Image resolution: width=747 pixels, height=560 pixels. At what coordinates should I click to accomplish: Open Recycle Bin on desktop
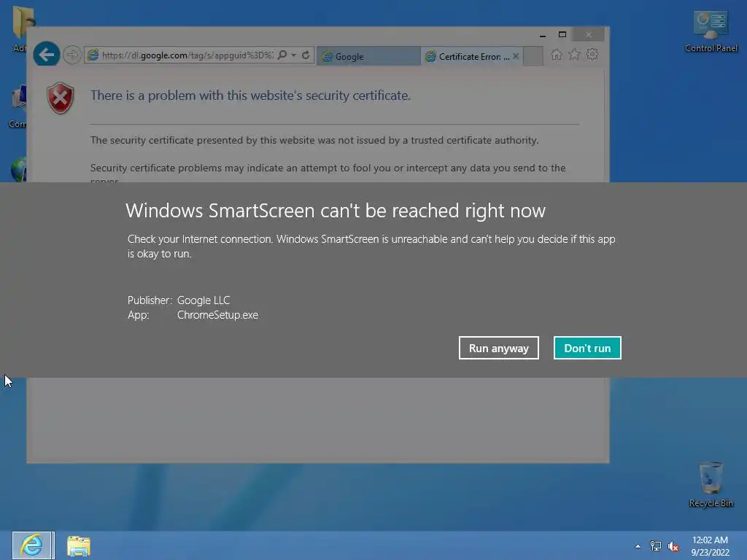tap(711, 484)
